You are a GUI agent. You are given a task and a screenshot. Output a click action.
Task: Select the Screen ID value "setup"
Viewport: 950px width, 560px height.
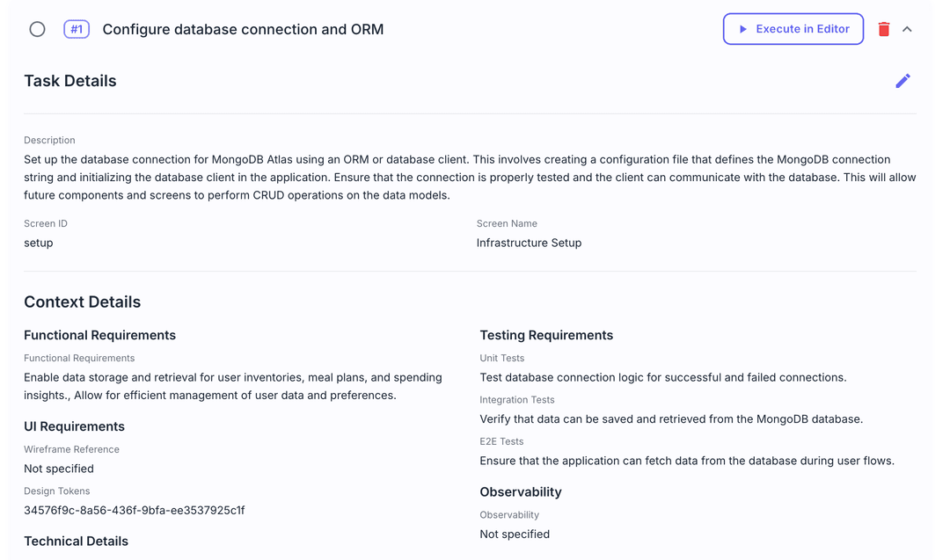point(39,243)
